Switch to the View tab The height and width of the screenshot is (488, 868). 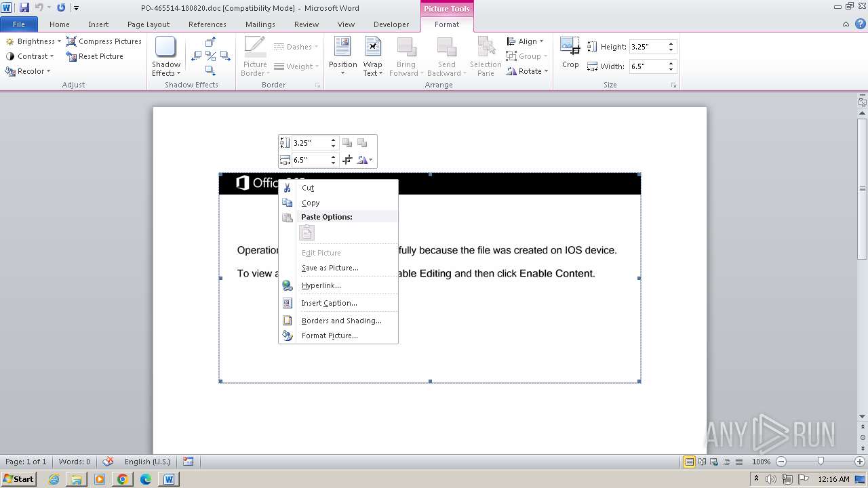tap(346, 24)
